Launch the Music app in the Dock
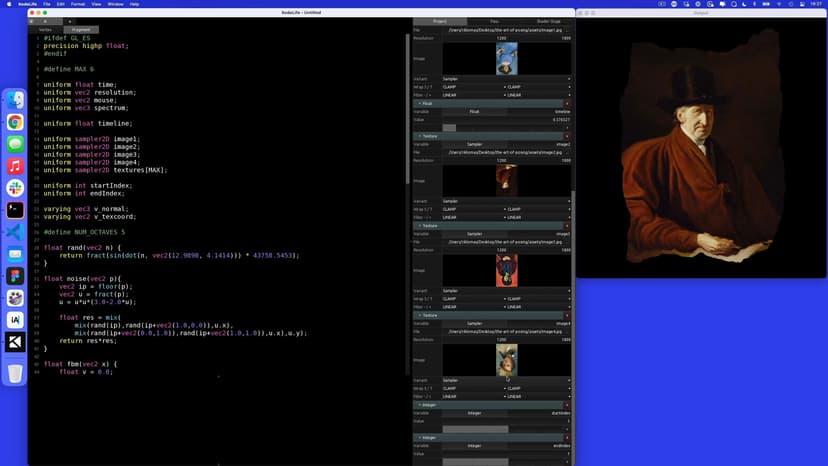Viewport: 828px width, 466px height. (x=15, y=166)
